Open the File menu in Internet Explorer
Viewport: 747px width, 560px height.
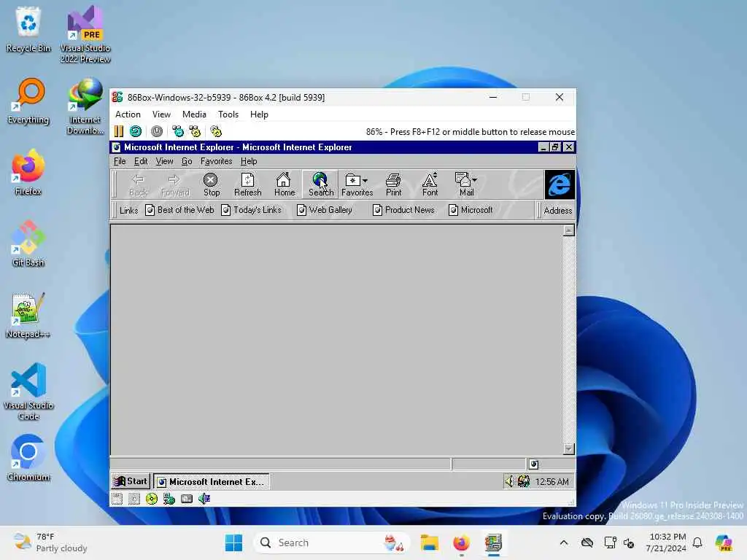click(x=120, y=161)
